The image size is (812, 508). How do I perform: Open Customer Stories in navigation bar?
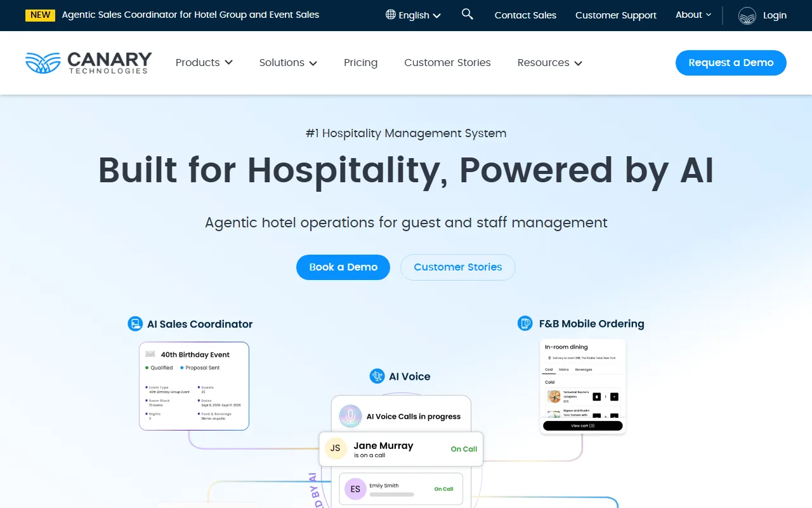point(447,62)
